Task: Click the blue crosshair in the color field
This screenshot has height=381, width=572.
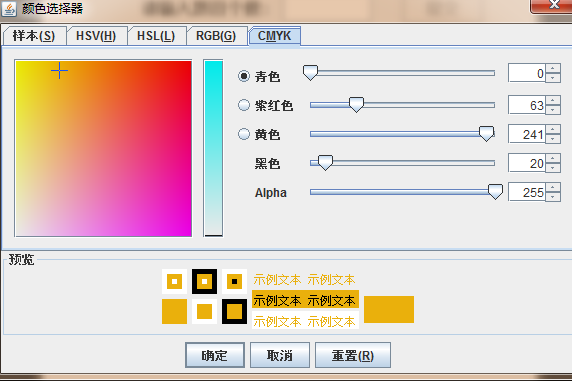Action: pos(59,70)
